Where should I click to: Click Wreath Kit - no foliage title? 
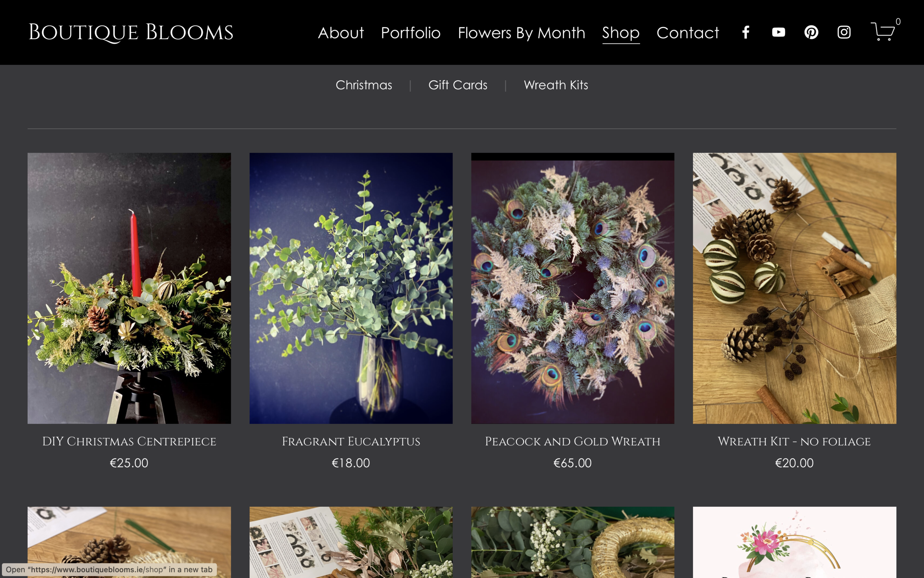pyautogui.click(x=794, y=442)
